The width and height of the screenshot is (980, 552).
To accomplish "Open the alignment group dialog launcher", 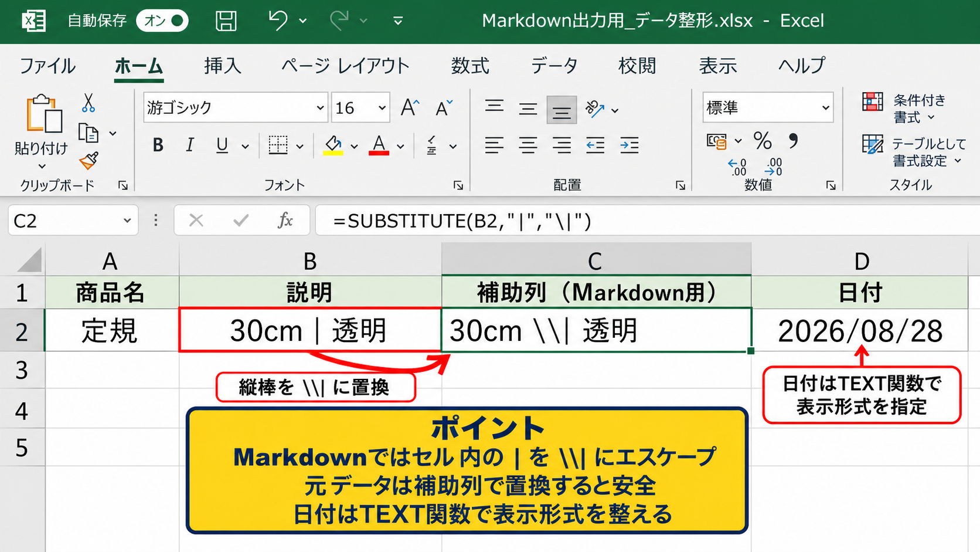I will click(x=680, y=185).
